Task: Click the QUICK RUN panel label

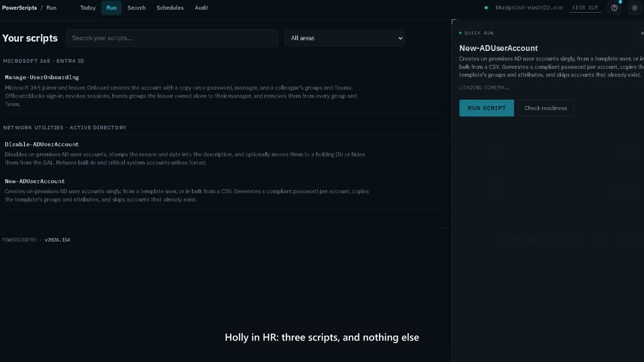Action: [479, 34]
